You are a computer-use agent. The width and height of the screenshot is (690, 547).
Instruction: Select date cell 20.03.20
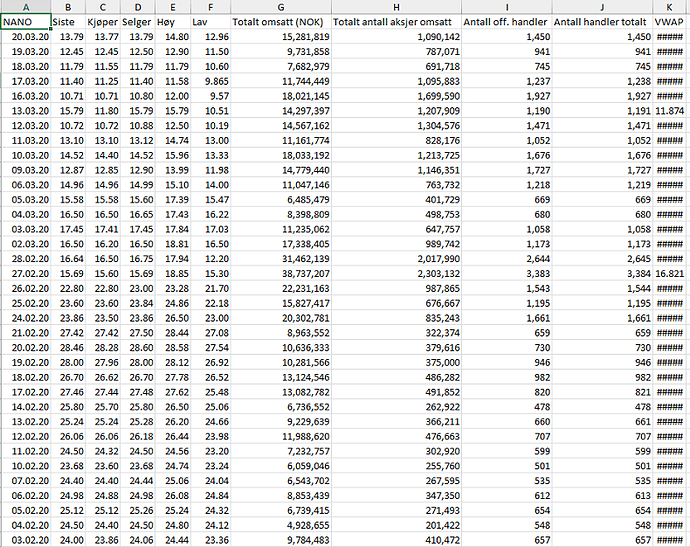tap(26, 37)
